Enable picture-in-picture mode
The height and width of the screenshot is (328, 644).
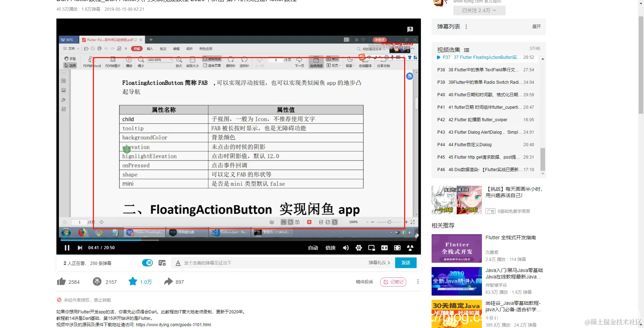pyautogui.click(x=372, y=248)
